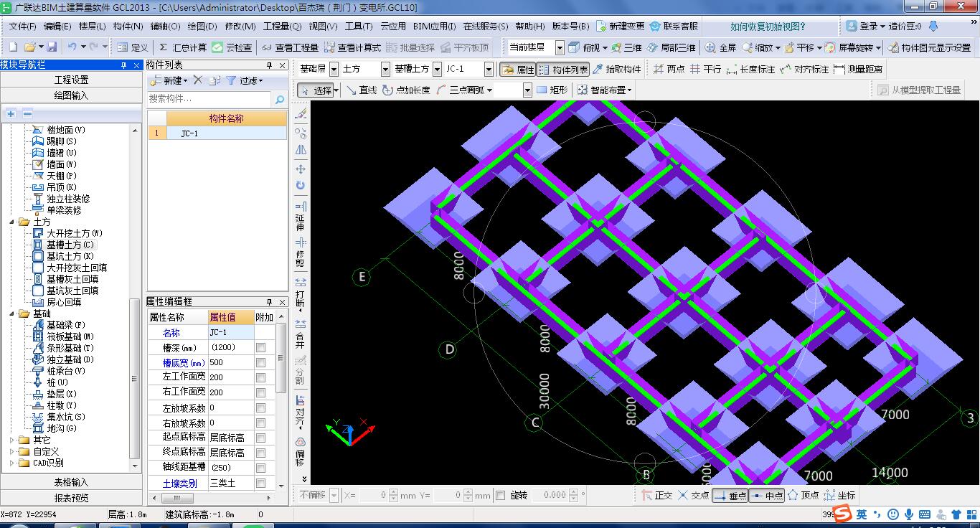Screen dimensions: 980x528
Task: Click the search magnifier in component list
Action: (280, 100)
